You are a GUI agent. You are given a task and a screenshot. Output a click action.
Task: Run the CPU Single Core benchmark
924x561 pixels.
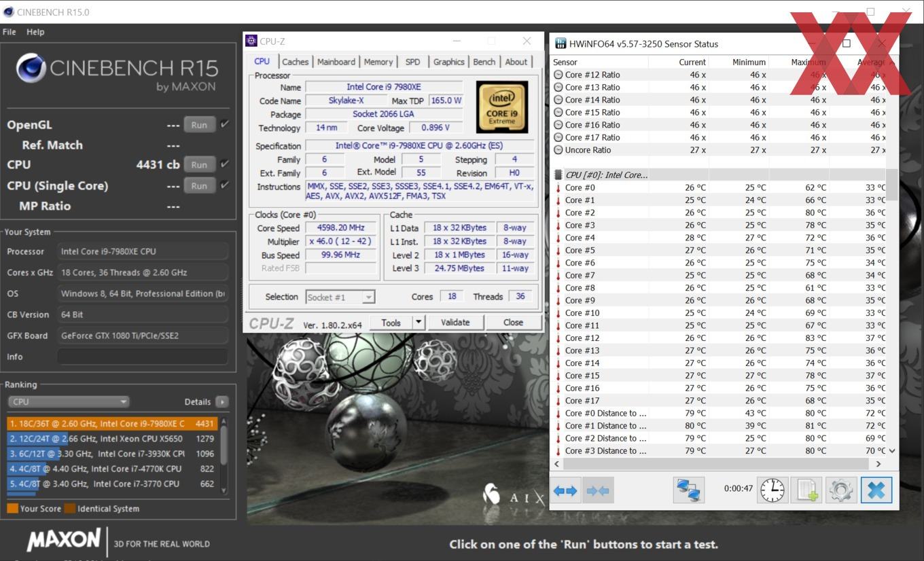coord(199,185)
